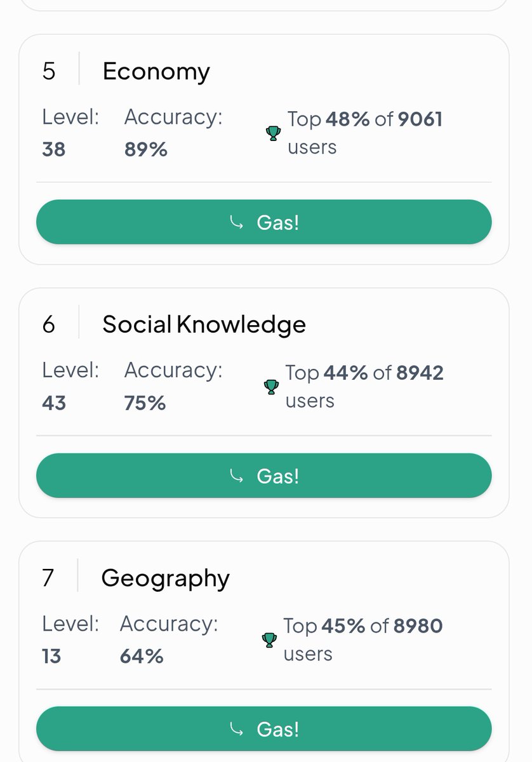Click the Economy level value 38
This screenshot has height=762, width=532.
coord(54,149)
